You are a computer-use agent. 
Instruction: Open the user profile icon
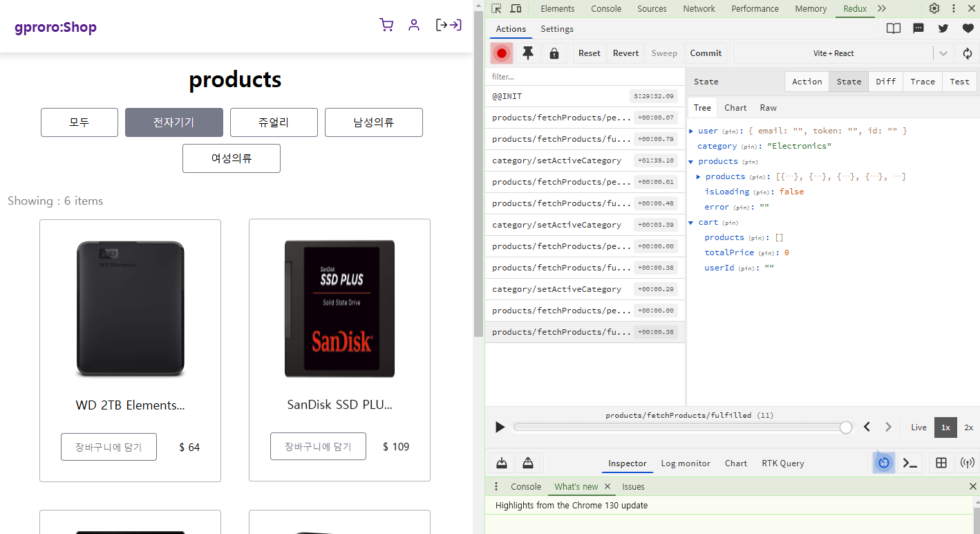414,25
